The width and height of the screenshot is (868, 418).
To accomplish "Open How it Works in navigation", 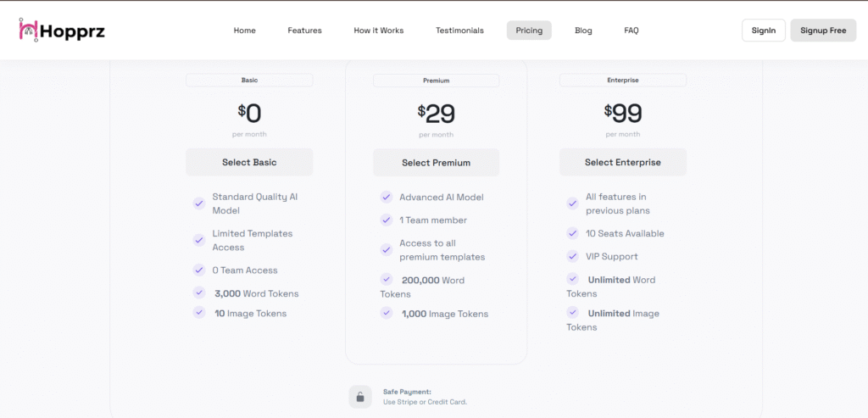I will coord(379,31).
